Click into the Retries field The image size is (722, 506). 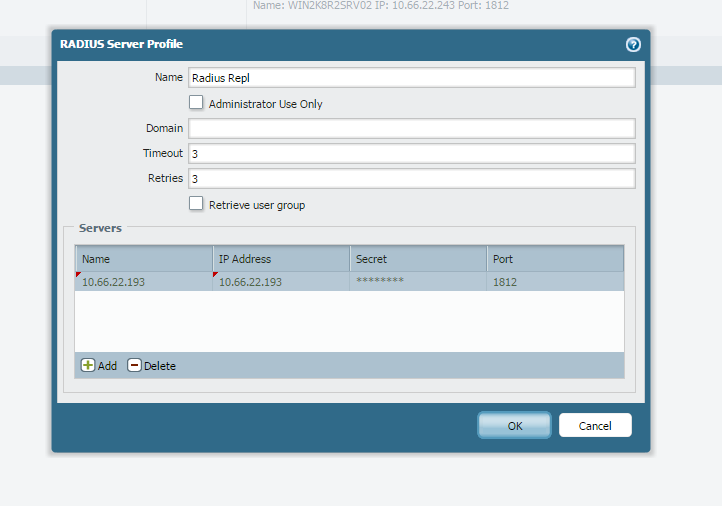pos(412,179)
